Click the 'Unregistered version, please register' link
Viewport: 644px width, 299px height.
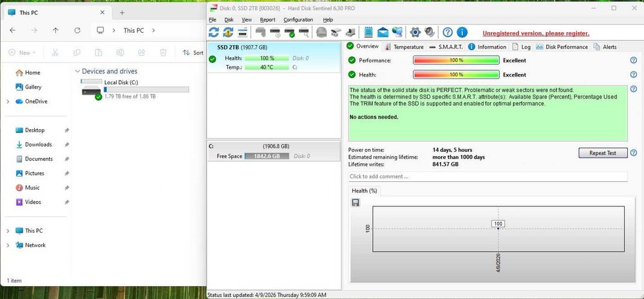(536, 33)
